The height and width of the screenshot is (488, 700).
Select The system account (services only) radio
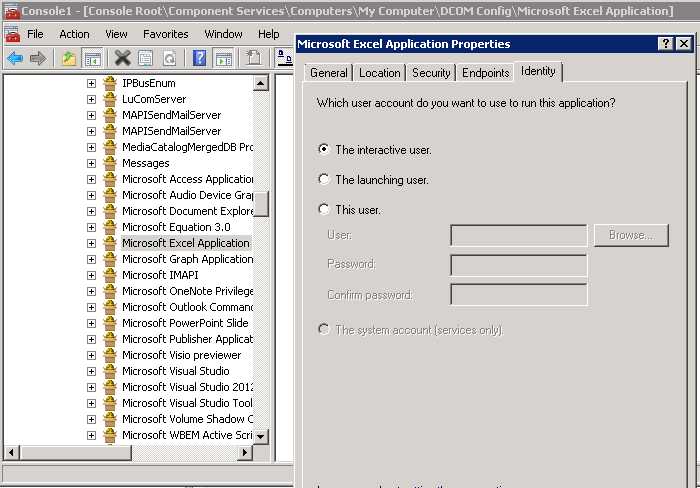point(324,329)
